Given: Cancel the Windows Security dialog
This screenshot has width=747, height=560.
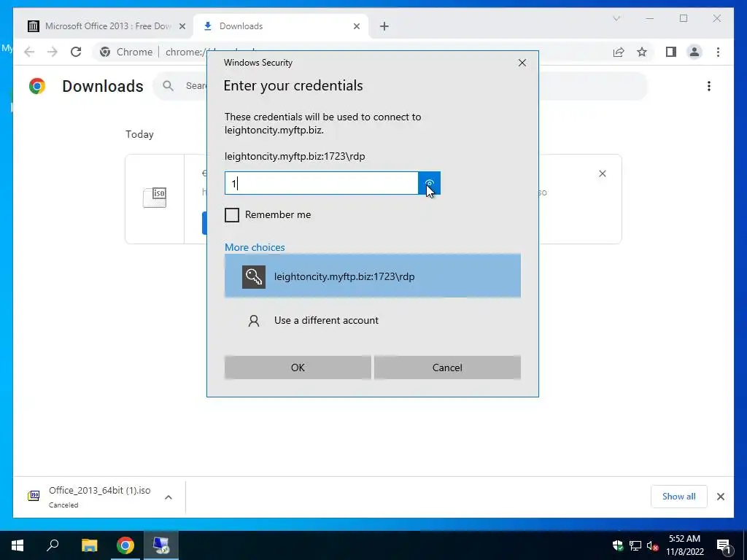Looking at the screenshot, I should (447, 367).
